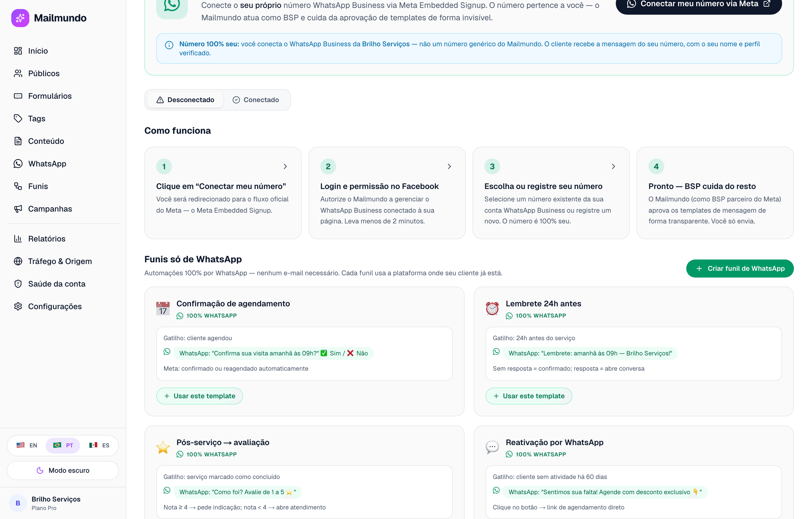Click the Tráfego & Origem globe icon

[18, 261]
